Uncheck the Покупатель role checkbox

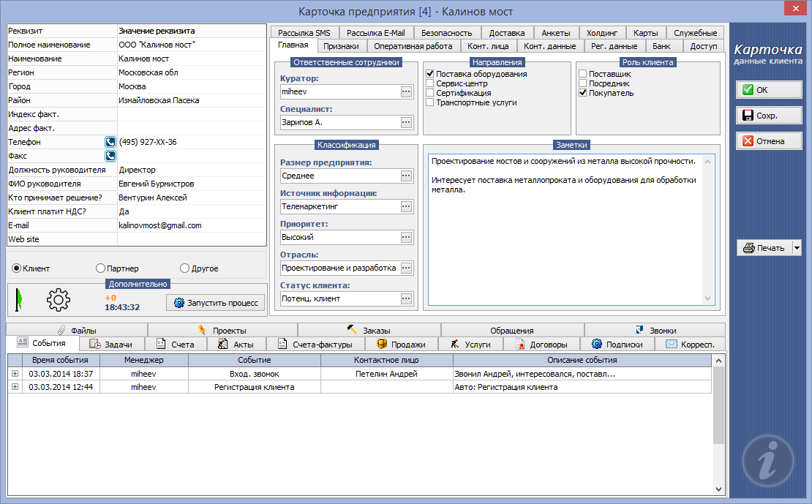point(583,94)
